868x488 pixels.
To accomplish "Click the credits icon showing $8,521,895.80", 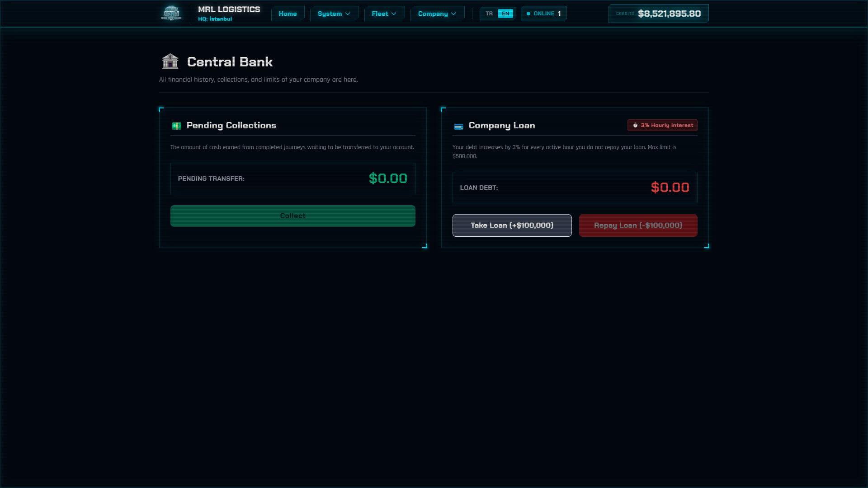I will point(625,14).
